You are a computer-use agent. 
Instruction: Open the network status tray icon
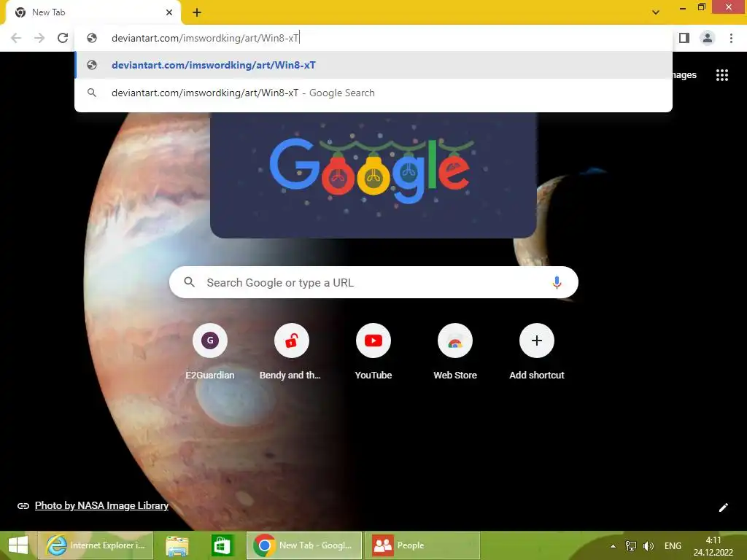coord(631,545)
